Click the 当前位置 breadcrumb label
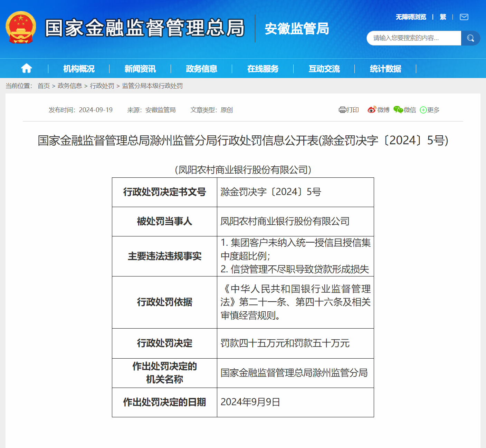Viewport: 486px width, 448px height. tap(19, 86)
